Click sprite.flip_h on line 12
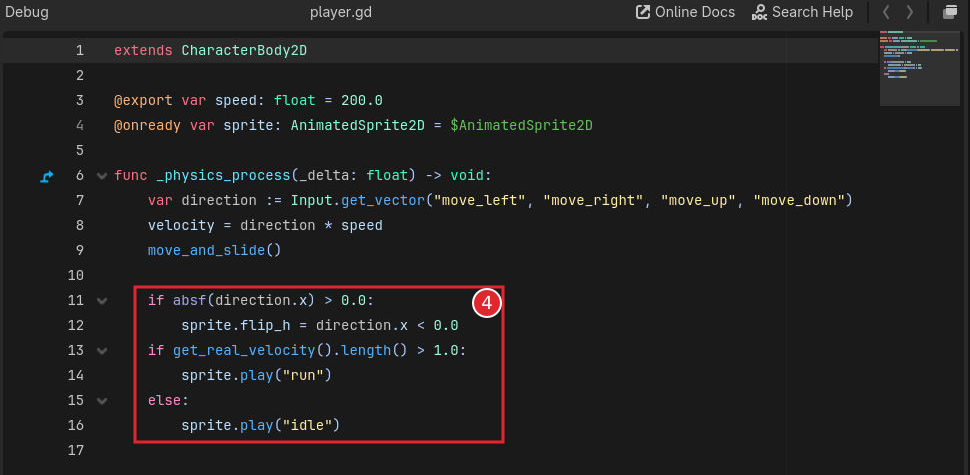This screenshot has width=970, height=475. pos(236,325)
